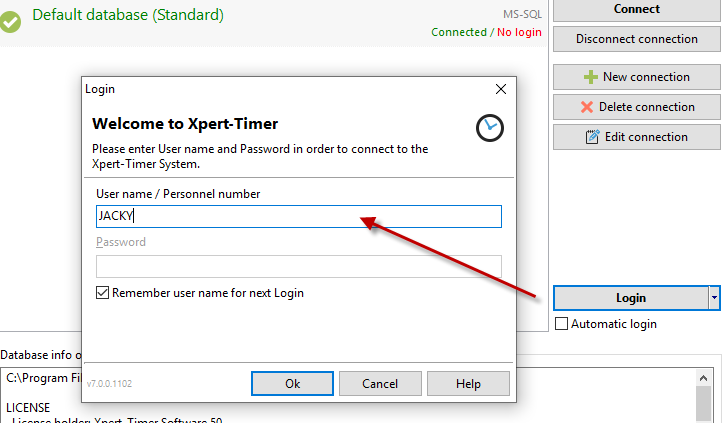Click the clock icon in Login dialog
Screen dimensions: 725x423
click(489, 127)
